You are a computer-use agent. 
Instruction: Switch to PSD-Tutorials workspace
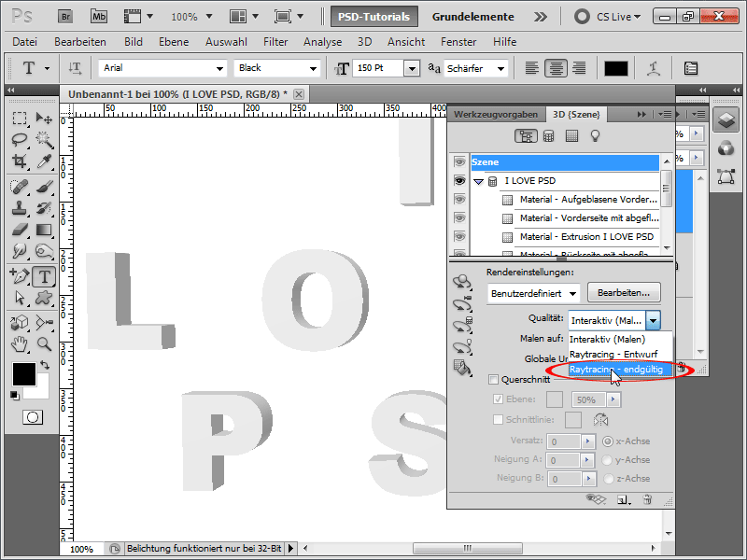374,17
